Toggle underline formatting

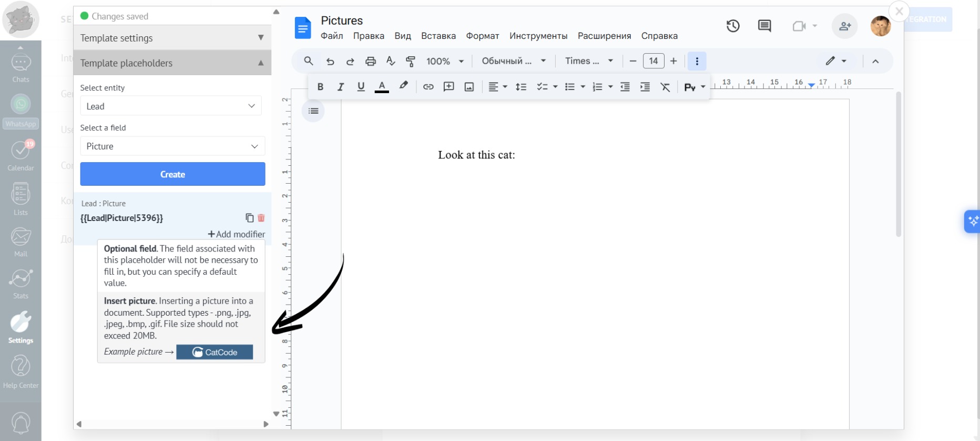click(x=361, y=87)
